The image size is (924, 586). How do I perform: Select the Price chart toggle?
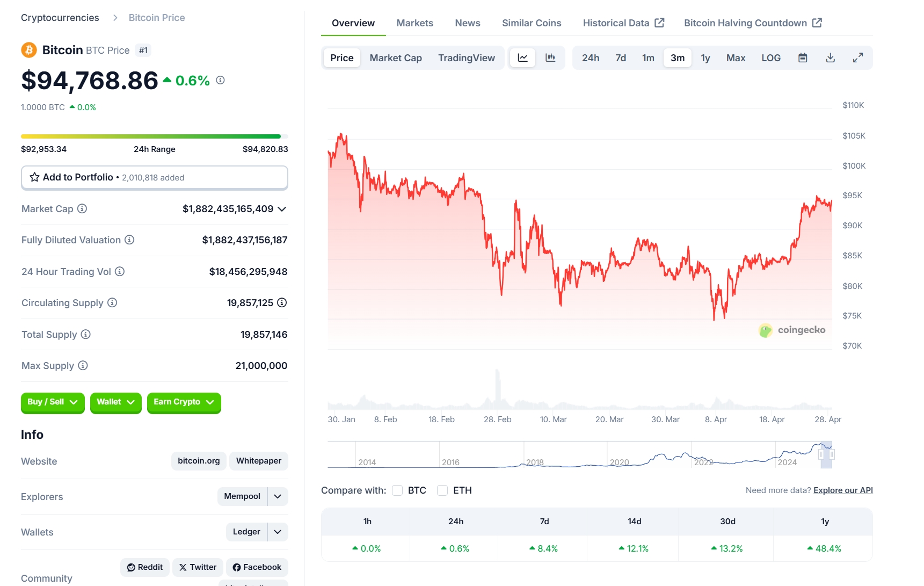342,57
